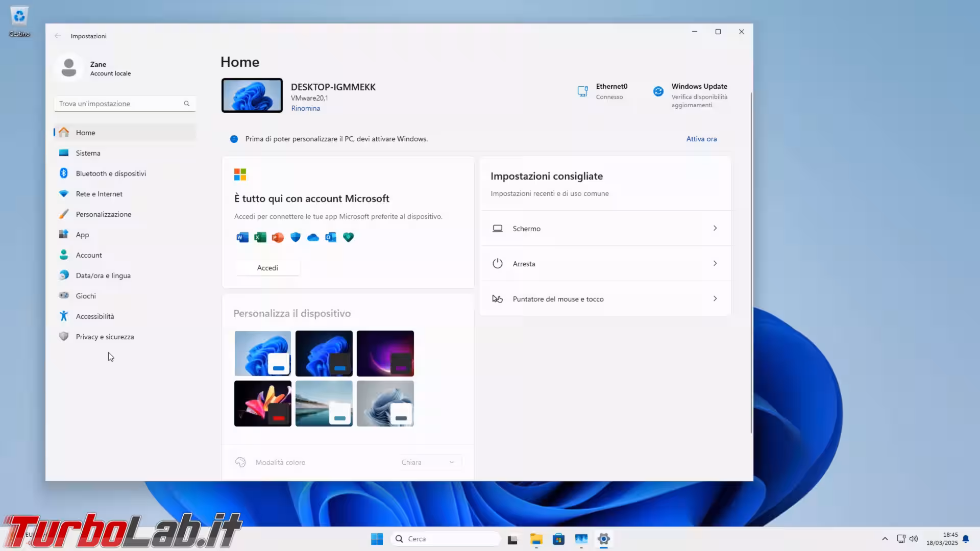Image resolution: width=980 pixels, height=551 pixels.
Task: Select Privacy e sicurezza shield icon
Action: [x=64, y=337]
